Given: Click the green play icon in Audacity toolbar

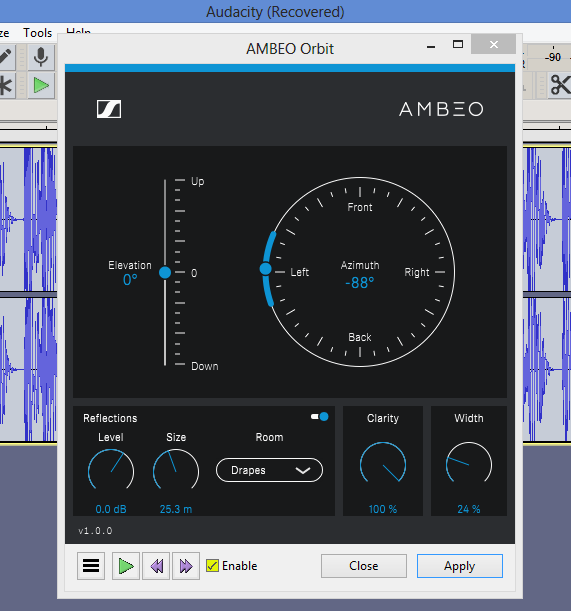Looking at the screenshot, I should 41,85.
